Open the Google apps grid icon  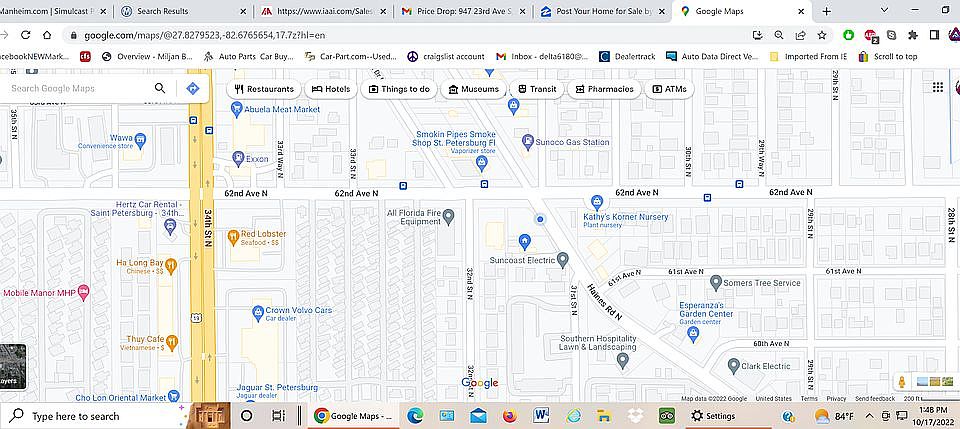coord(937,88)
